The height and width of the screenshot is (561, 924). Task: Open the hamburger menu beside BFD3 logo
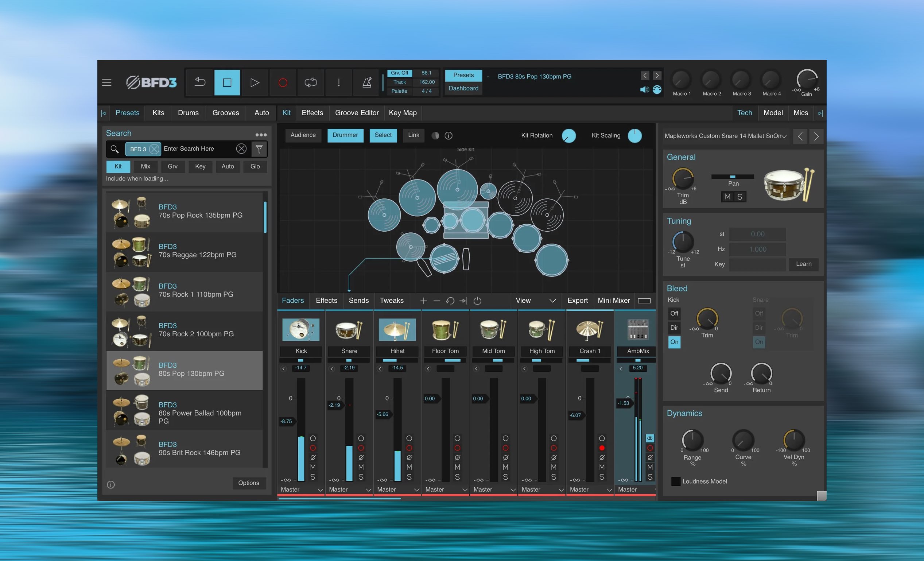pos(106,82)
